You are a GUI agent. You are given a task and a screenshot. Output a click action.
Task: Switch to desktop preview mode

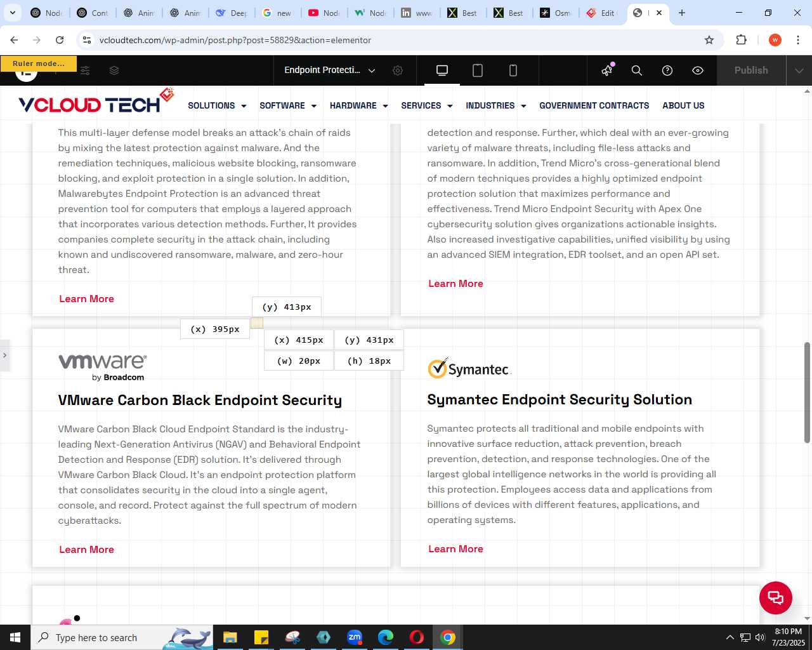pyautogui.click(x=442, y=70)
